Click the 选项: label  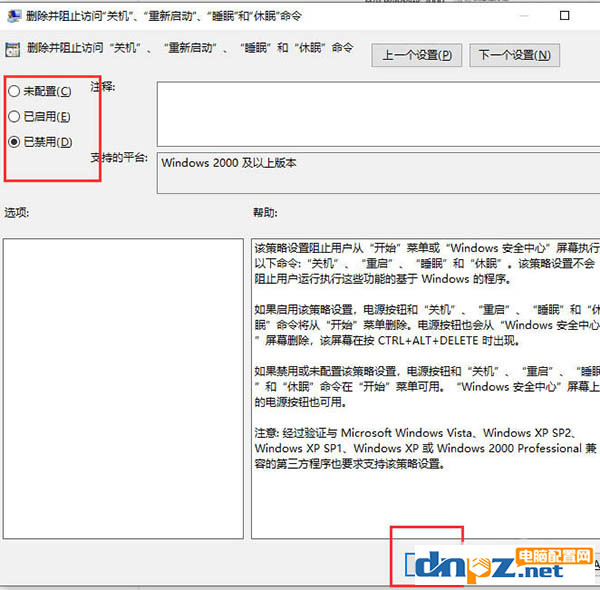tap(17, 212)
